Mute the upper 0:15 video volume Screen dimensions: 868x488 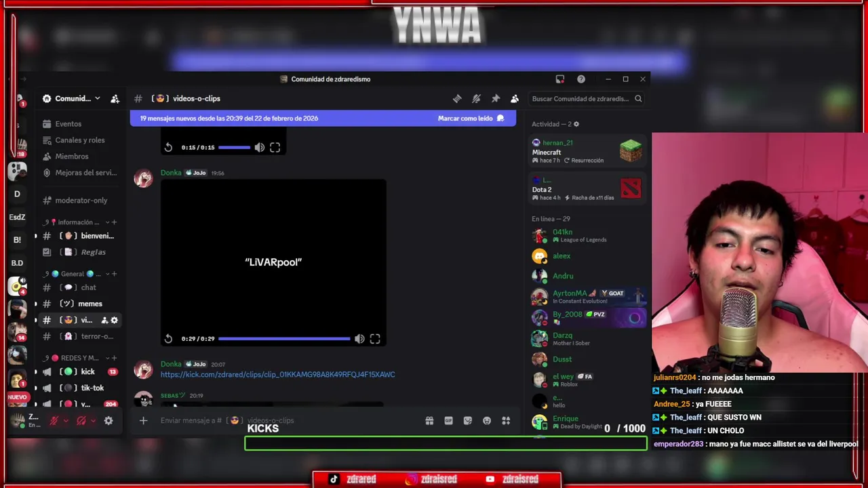coord(260,147)
